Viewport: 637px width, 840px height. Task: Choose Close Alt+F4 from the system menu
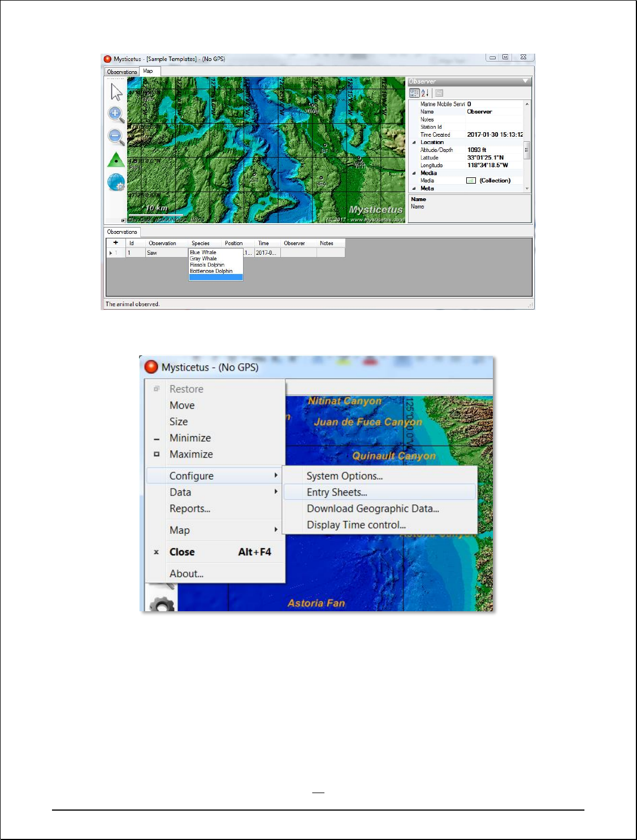click(215, 552)
